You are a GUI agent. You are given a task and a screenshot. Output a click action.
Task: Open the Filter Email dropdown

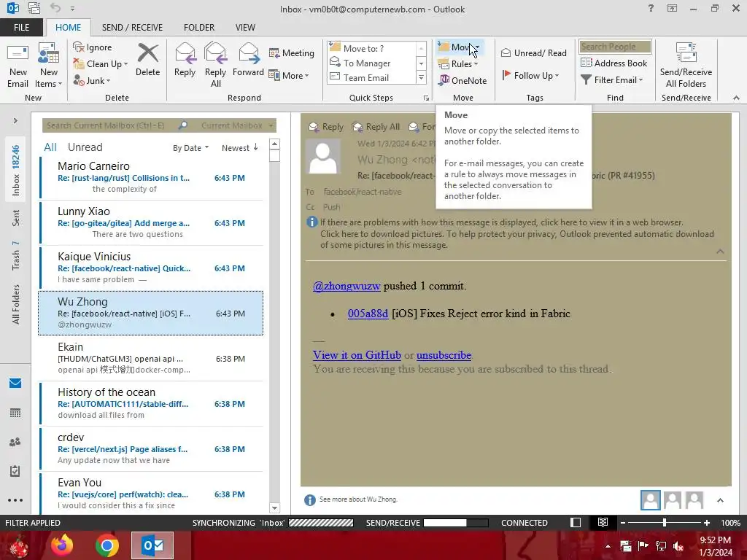coord(612,79)
